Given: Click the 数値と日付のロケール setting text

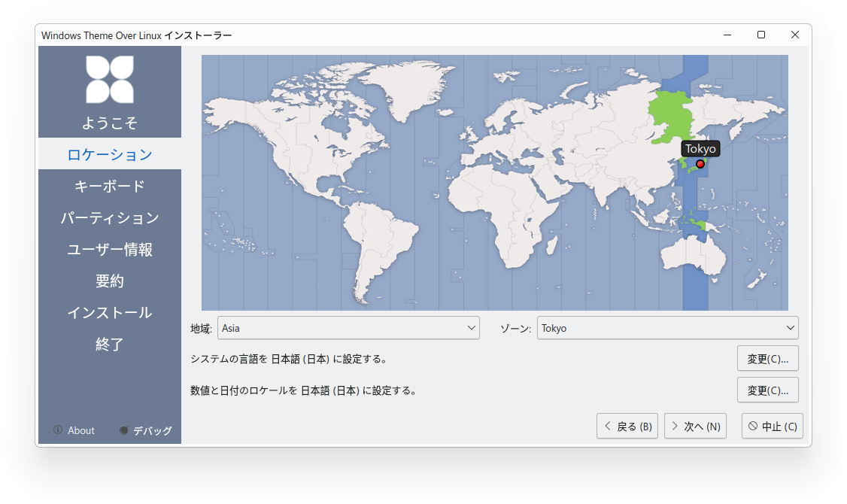Looking at the screenshot, I should (304, 390).
